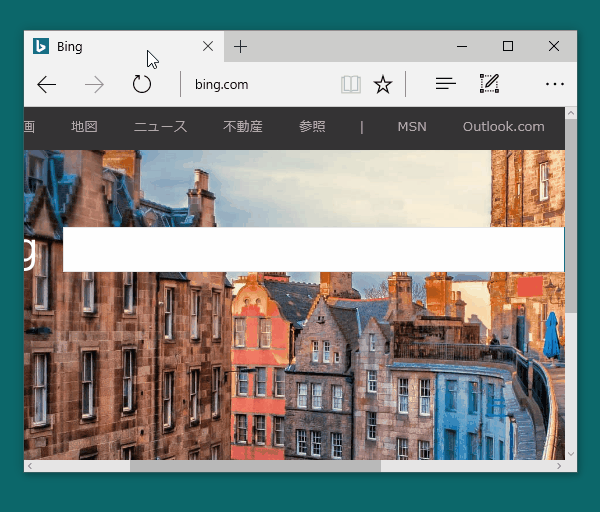Click the vertical scrollbar down arrow
Screen dimensions: 600x512
(x=571, y=454)
